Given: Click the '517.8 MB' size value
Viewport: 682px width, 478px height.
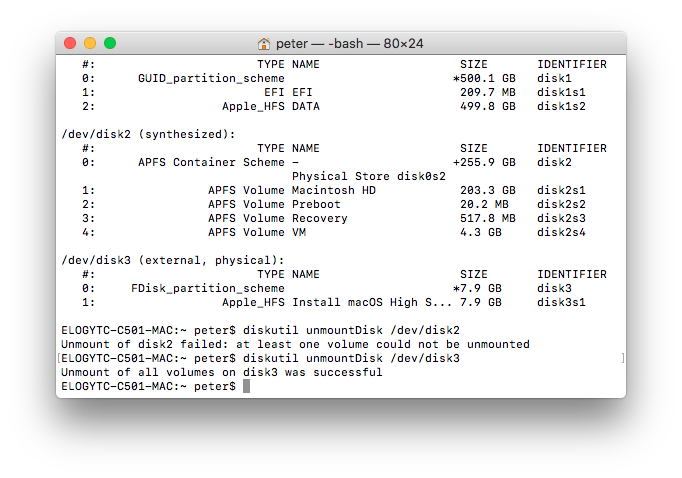Looking at the screenshot, I should click(x=488, y=218).
